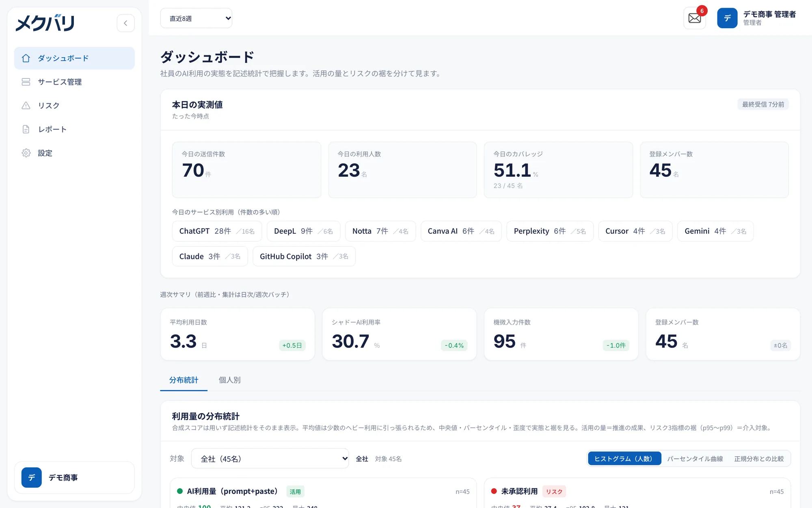Click the Perplexity 6件 service chip
The width and height of the screenshot is (812, 508).
pos(550,231)
